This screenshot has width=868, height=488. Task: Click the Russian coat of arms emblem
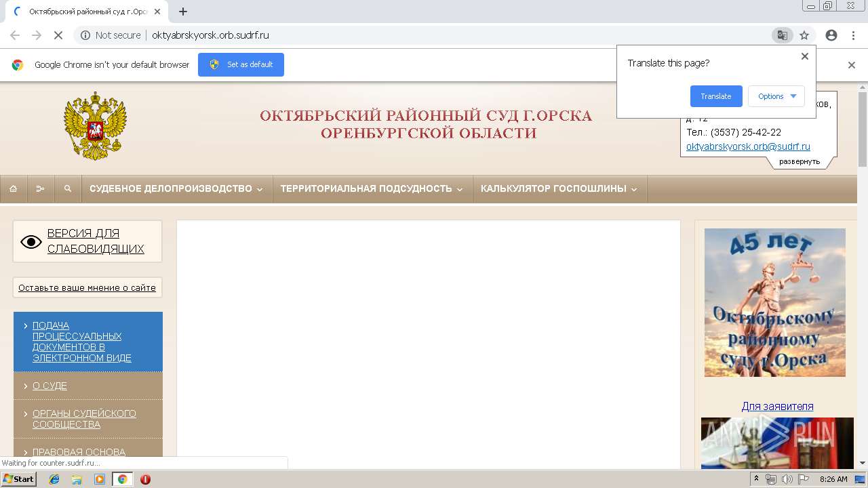pyautogui.click(x=95, y=126)
